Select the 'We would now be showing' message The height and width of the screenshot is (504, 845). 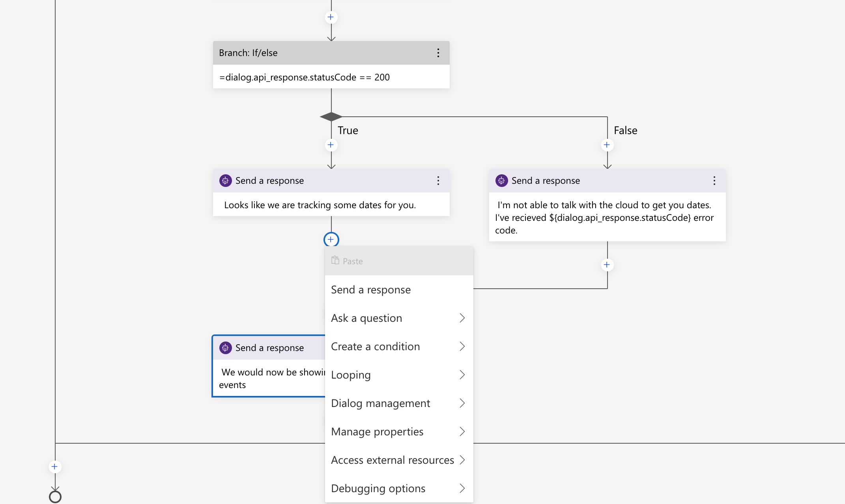271,379
